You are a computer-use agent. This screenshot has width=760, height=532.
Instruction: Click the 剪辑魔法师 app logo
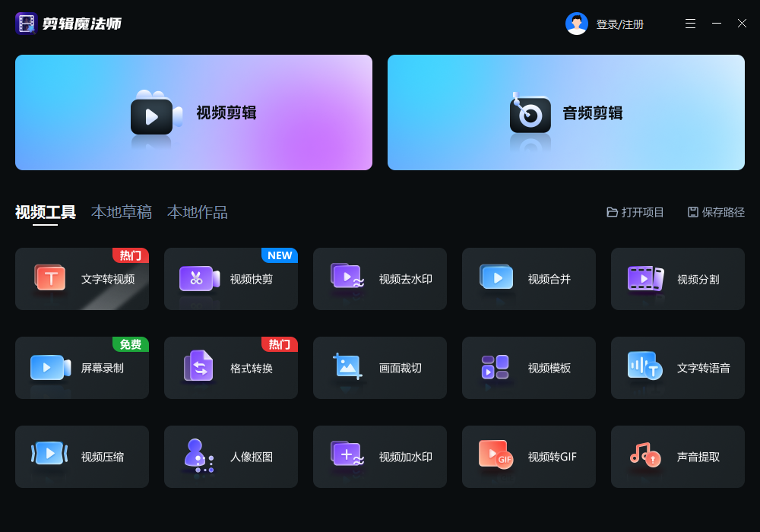click(x=26, y=24)
